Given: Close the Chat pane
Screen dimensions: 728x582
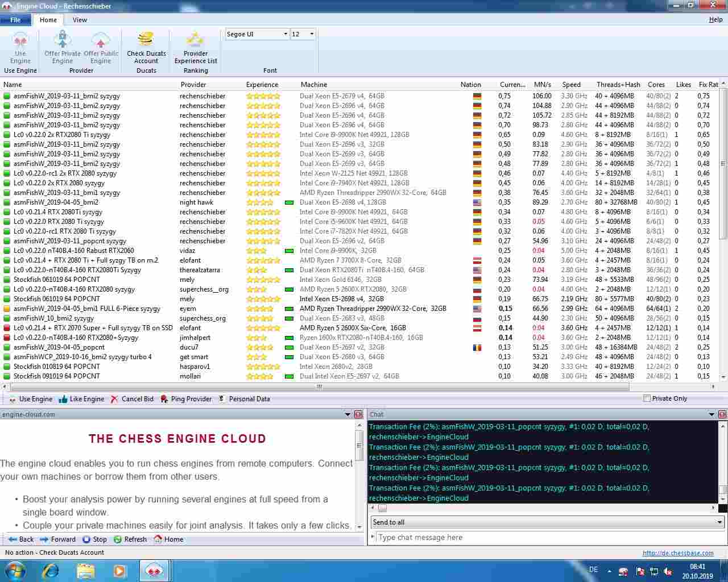Looking at the screenshot, I should [722, 414].
